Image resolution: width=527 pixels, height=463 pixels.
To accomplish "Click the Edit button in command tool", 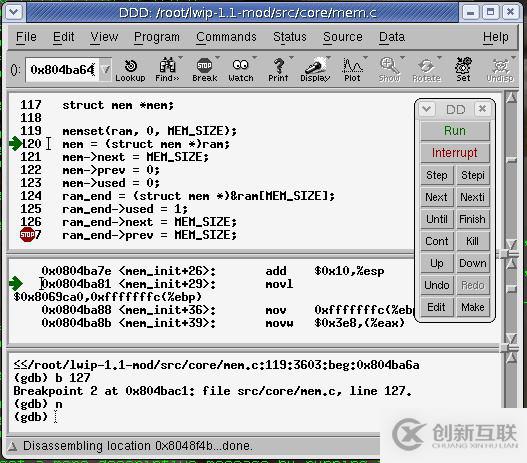I will (x=437, y=307).
